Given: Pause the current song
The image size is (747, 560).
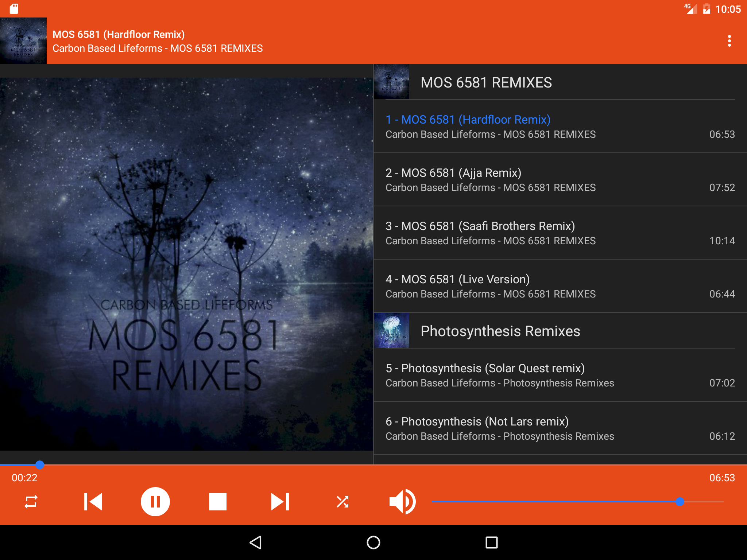Looking at the screenshot, I should [x=155, y=502].
